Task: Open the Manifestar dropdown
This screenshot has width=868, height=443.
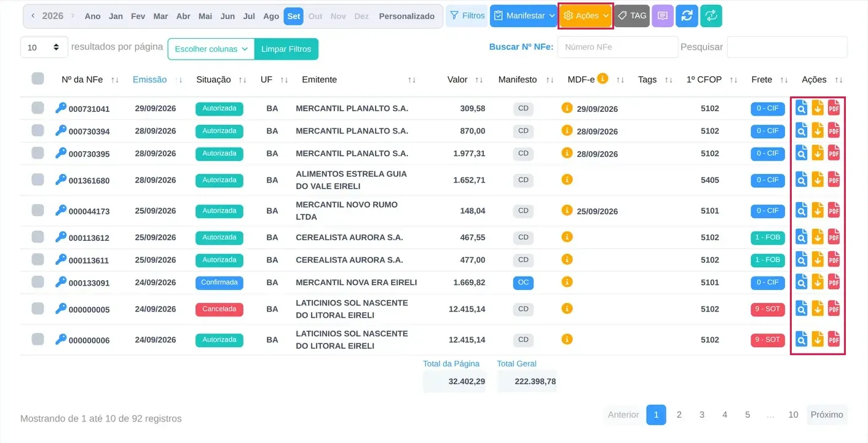Action: (523, 16)
